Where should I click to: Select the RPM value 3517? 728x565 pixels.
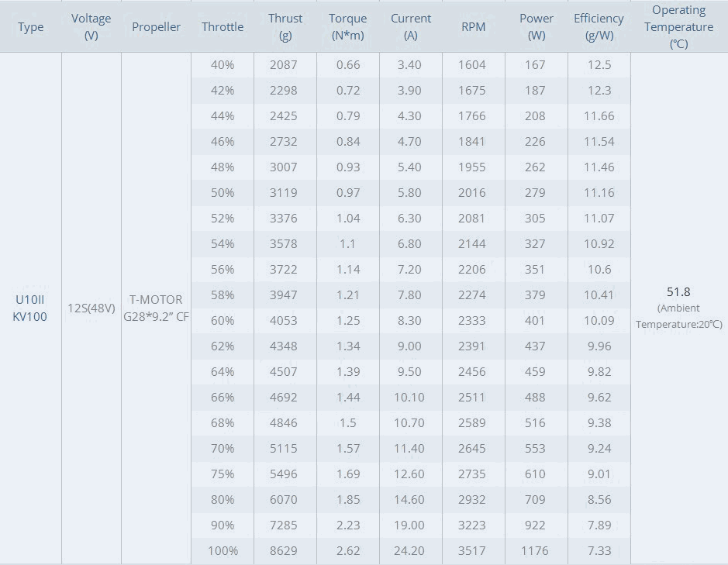coord(473,551)
